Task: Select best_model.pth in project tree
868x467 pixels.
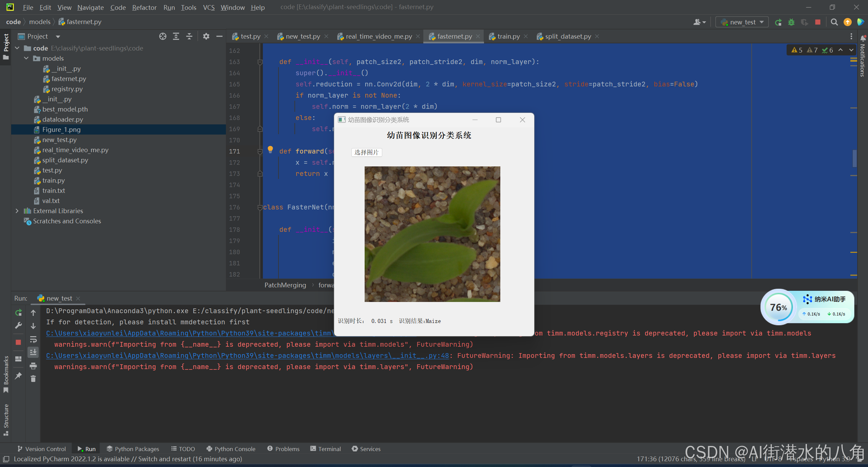Action: tap(65, 109)
